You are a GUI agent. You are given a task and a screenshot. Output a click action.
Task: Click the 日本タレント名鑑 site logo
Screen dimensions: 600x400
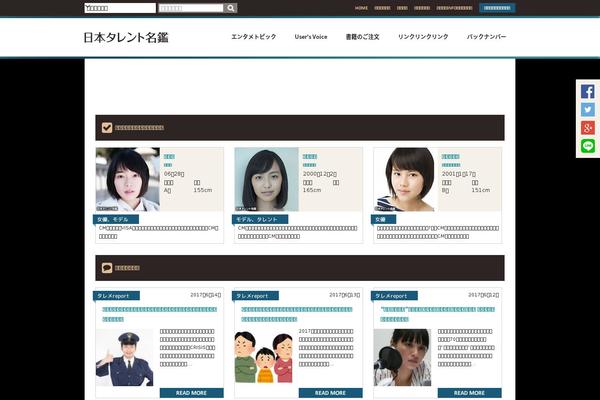[x=126, y=38]
